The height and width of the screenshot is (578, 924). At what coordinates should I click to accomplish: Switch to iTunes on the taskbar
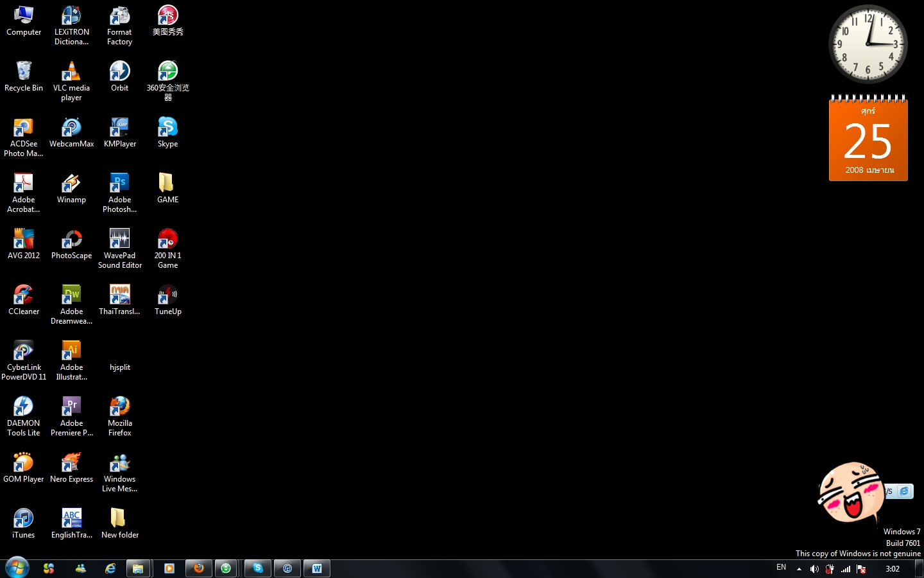click(287, 568)
